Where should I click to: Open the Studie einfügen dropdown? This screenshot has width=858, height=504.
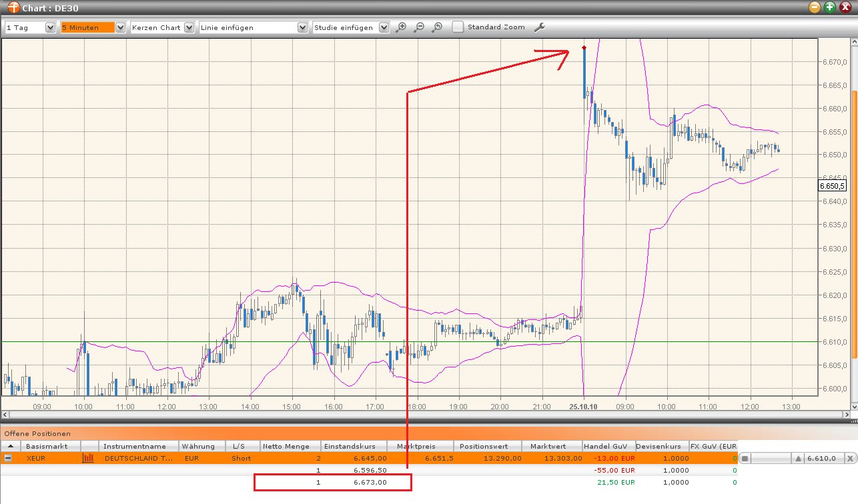[351, 27]
